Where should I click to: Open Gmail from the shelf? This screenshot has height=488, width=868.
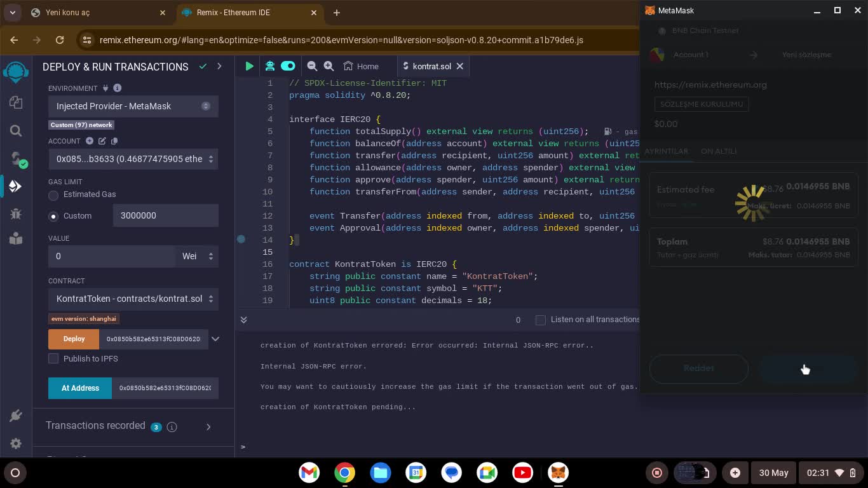tap(309, 472)
